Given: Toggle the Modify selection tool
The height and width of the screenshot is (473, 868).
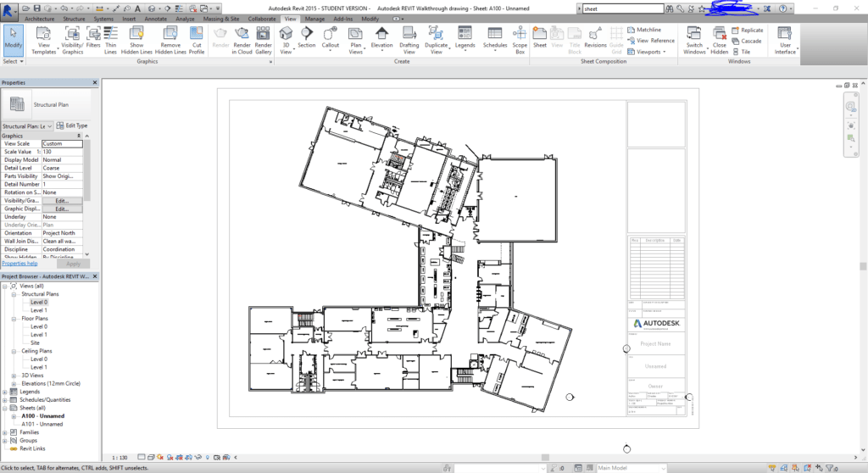Looking at the screenshot, I should click(14, 40).
